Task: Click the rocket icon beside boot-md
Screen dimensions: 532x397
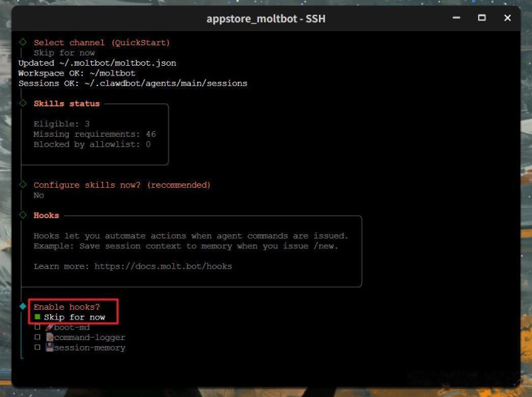Action: click(49, 328)
